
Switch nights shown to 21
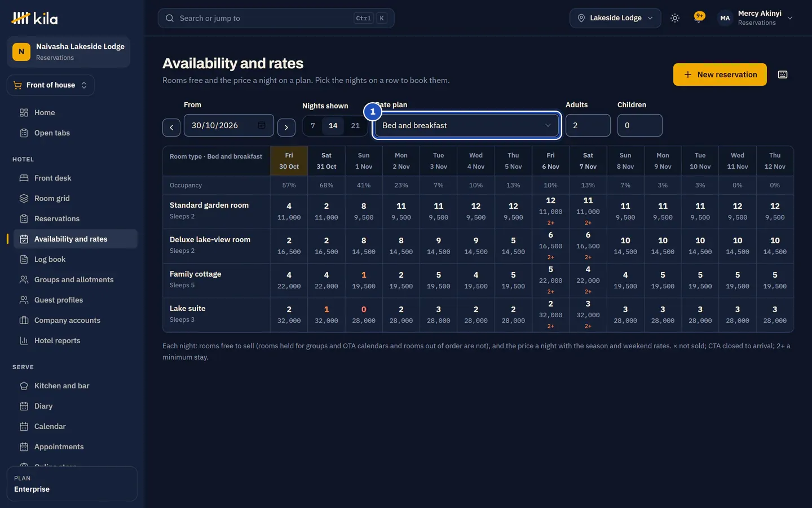coord(355,125)
